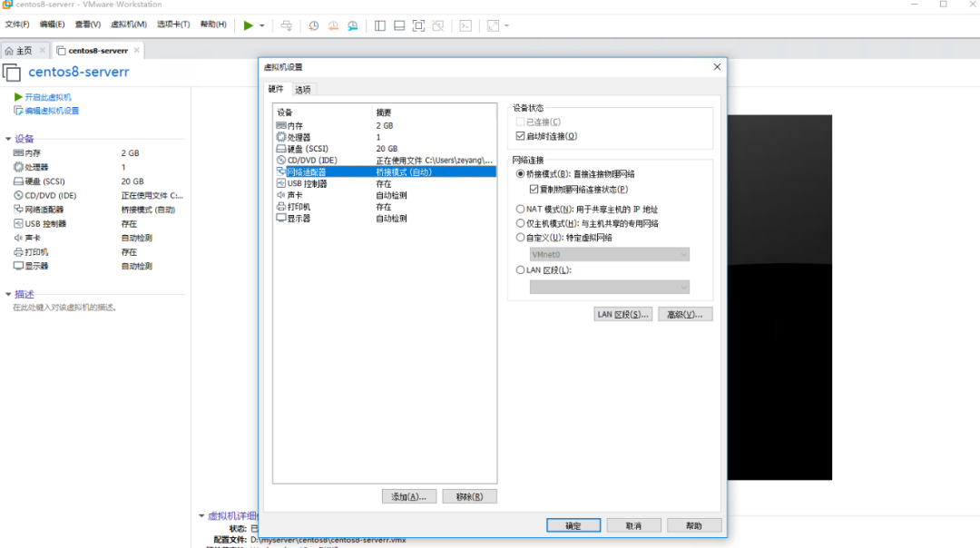Click the take snapshot toolbar icon
The image size is (980, 548).
314,25
